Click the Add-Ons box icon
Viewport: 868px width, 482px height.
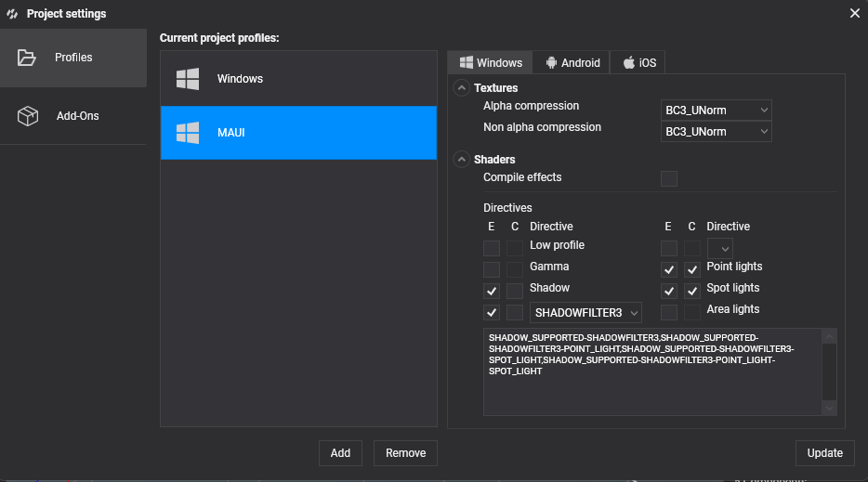pyautogui.click(x=28, y=116)
